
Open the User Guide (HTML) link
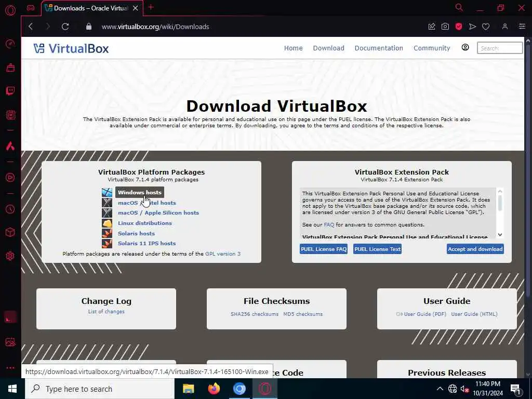coord(474,314)
